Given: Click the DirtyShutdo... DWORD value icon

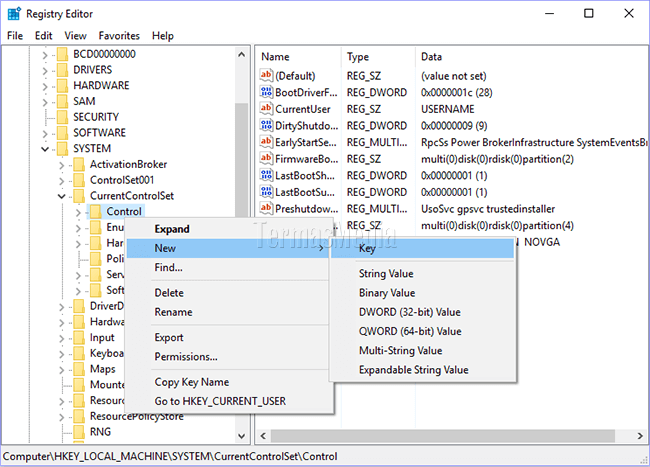Looking at the screenshot, I should (266, 125).
